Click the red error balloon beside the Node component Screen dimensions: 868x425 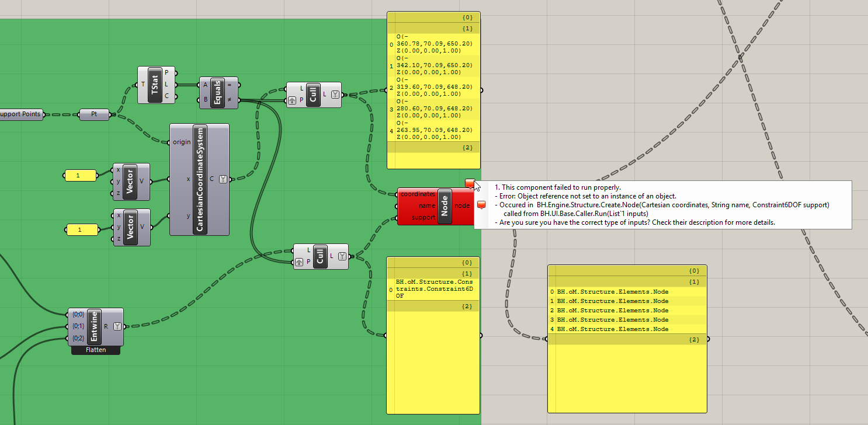471,183
